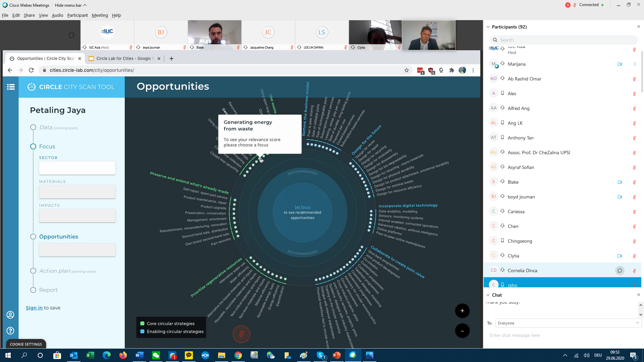Click the red muted microphone button
Viewport: 644px width, 362px height.
point(241,334)
